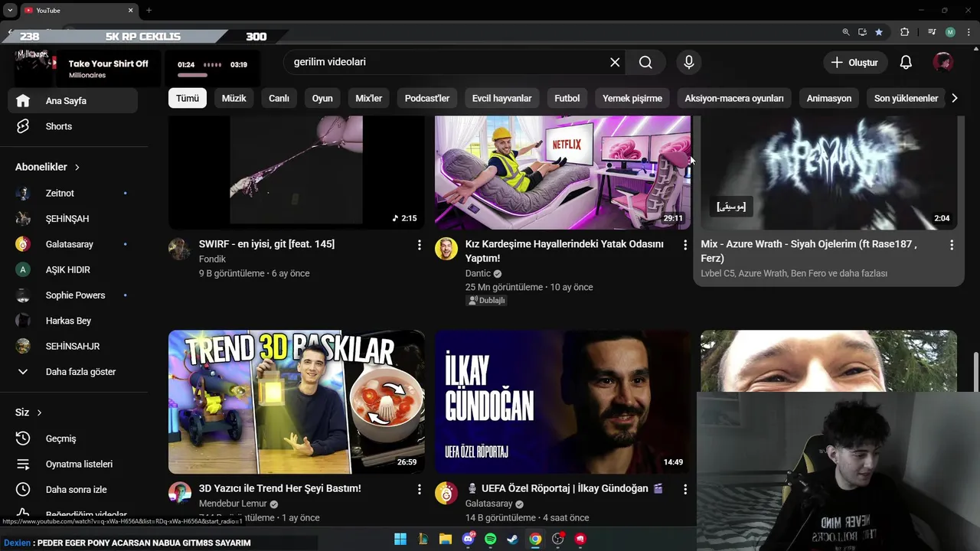Open Chrome three-dot menu
980x551 pixels.
point(968,32)
